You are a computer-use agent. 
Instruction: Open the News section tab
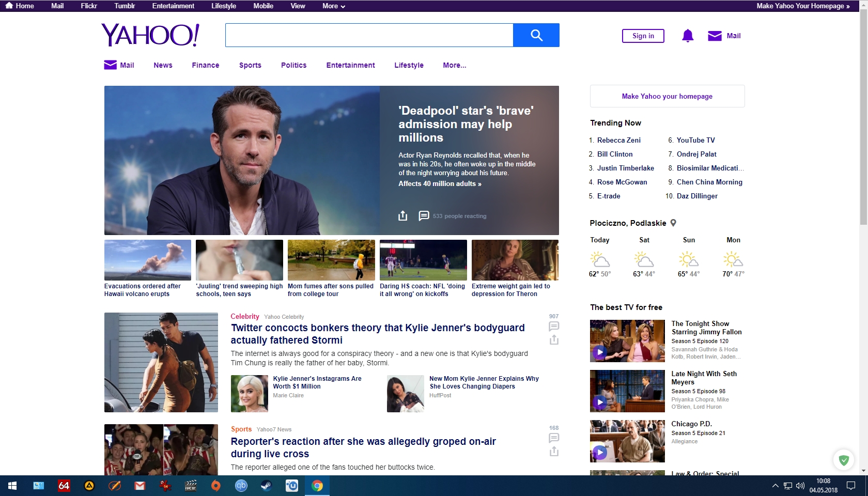coord(163,65)
